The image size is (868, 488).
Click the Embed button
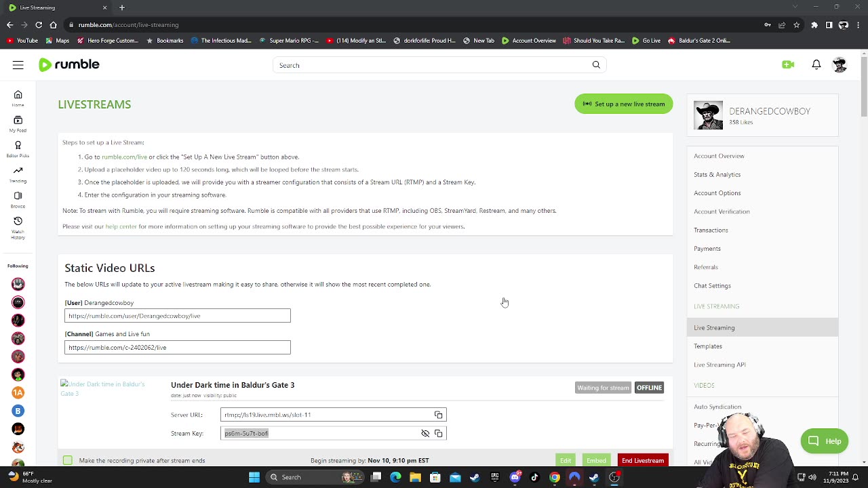point(597,461)
